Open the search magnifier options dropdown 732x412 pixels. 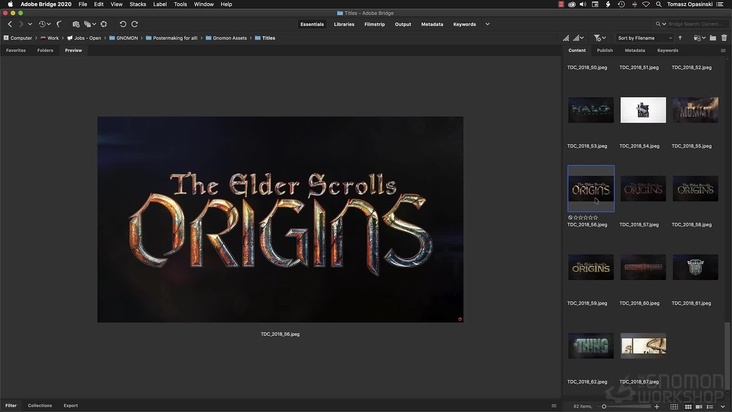pos(661,24)
